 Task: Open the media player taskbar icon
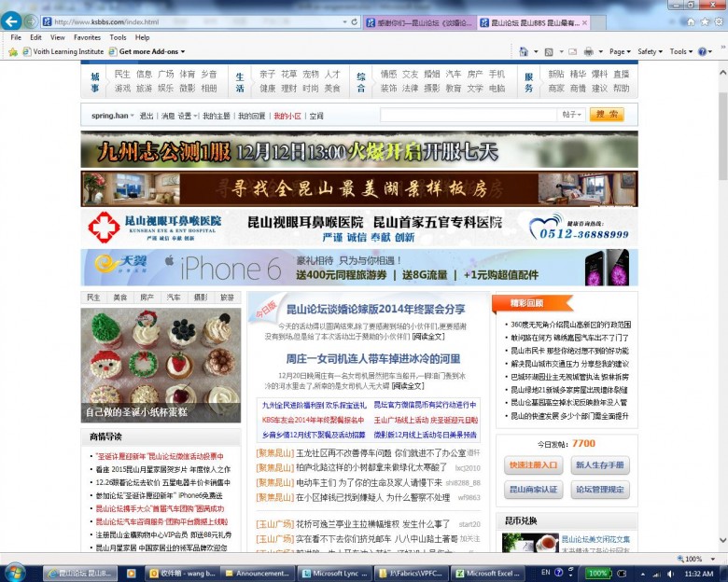pos(132,574)
